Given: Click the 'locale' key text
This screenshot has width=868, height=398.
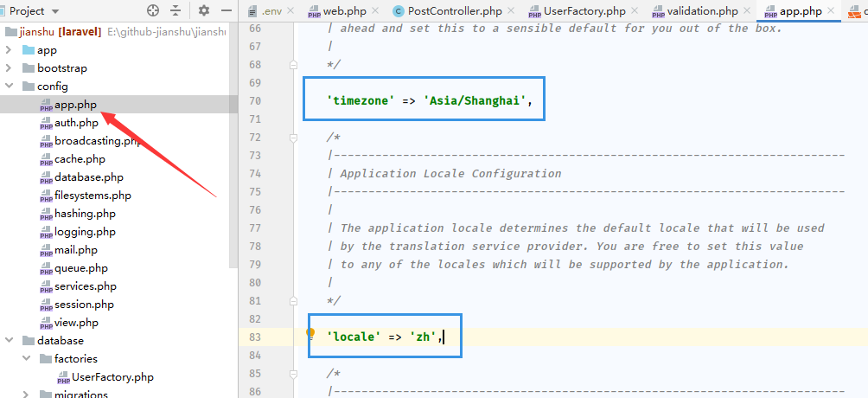Looking at the screenshot, I should point(354,337).
